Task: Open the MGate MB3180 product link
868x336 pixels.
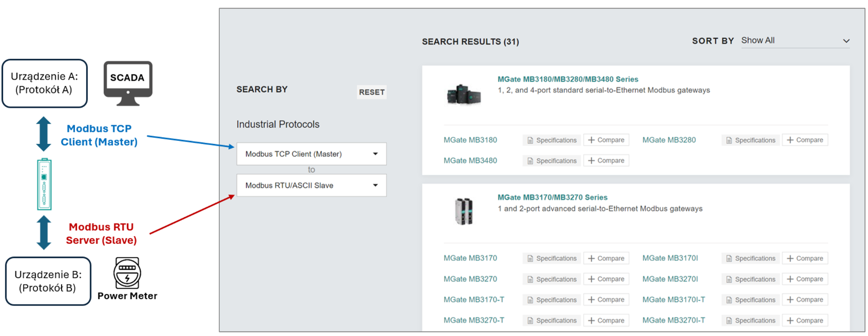Action: click(x=470, y=140)
